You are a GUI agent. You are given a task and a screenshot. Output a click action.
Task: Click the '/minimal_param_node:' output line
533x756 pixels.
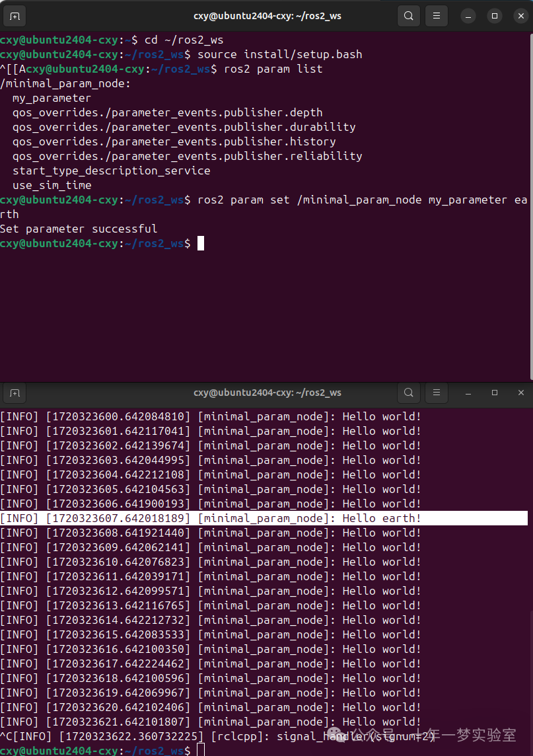[65, 84]
